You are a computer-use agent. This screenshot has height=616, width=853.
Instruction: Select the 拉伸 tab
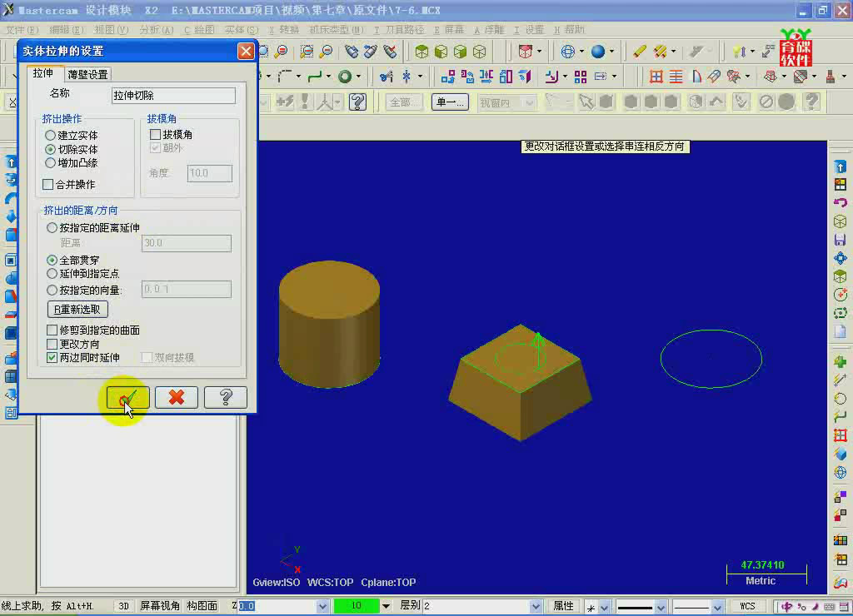click(43, 73)
